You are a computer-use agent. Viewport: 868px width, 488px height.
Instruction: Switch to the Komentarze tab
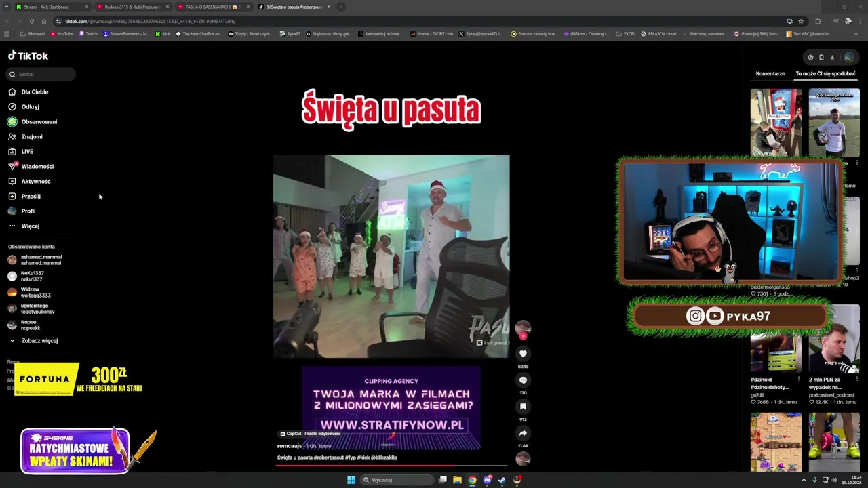(770, 73)
